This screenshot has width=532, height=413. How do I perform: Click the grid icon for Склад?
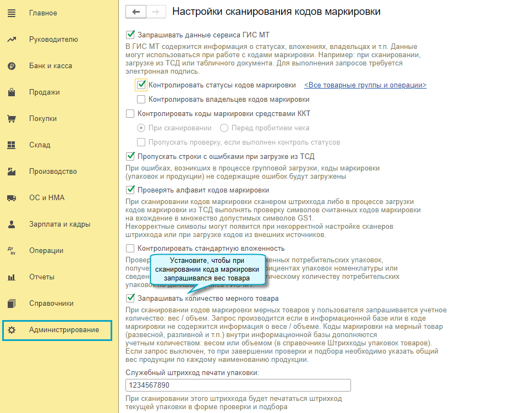tap(12, 145)
